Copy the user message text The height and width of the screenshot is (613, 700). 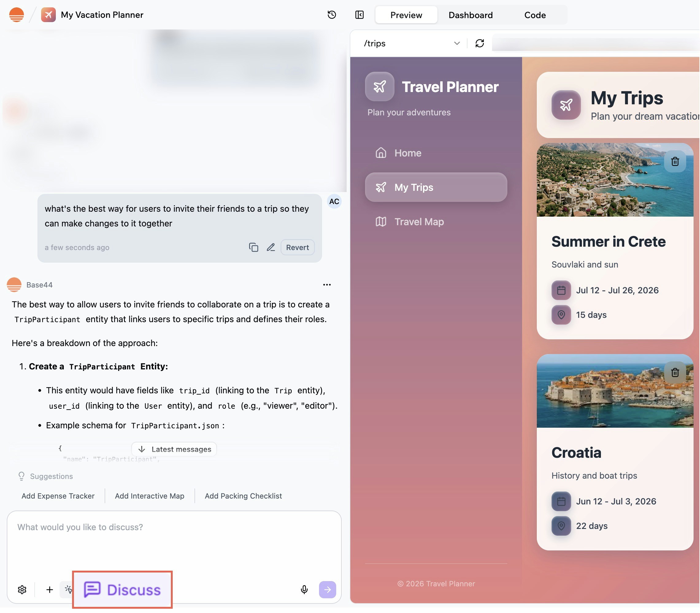(x=253, y=247)
